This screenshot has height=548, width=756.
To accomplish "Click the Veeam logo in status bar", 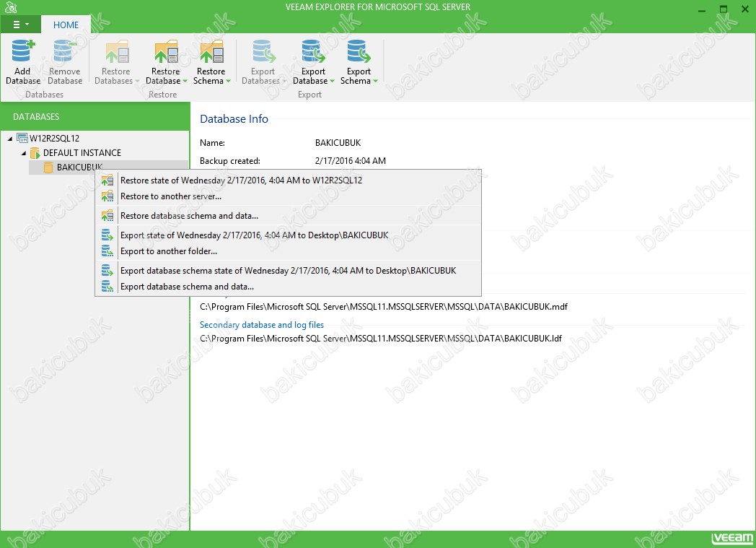I will point(732,538).
